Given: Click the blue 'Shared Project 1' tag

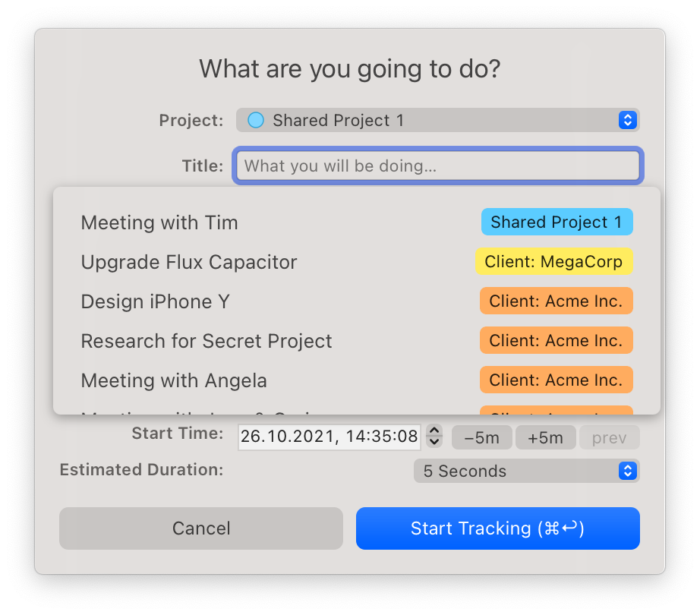Looking at the screenshot, I should pyautogui.click(x=557, y=222).
